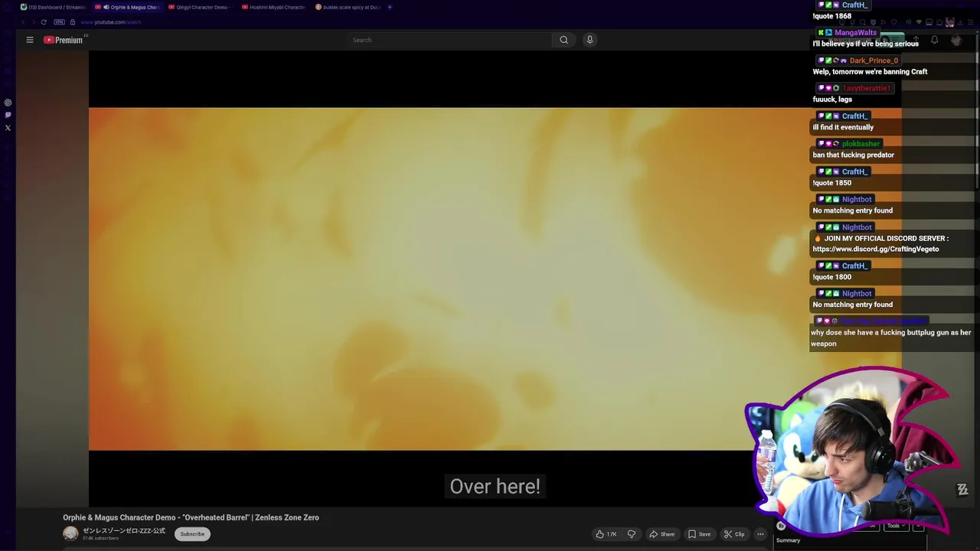Viewport: 980px width, 551px height.
Task: Subscribe to the Zenless Zone Zero channel
Action: [x=192, y=534]
